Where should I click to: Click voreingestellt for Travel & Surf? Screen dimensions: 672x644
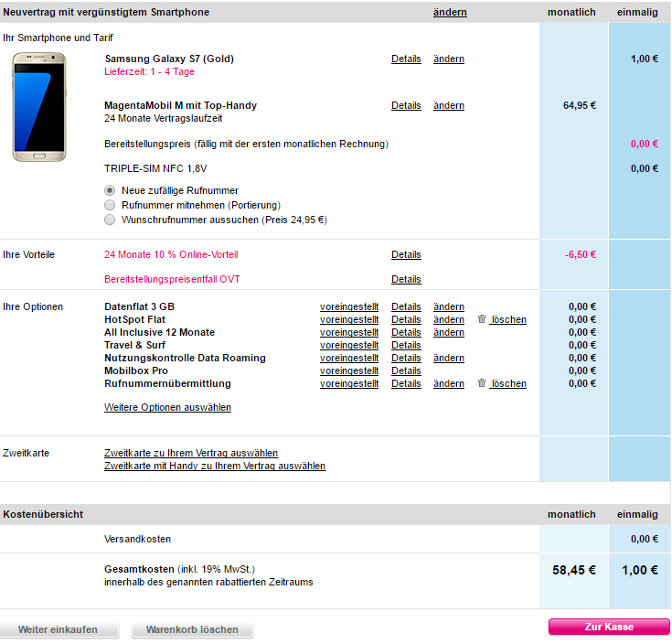pos(349,346)
